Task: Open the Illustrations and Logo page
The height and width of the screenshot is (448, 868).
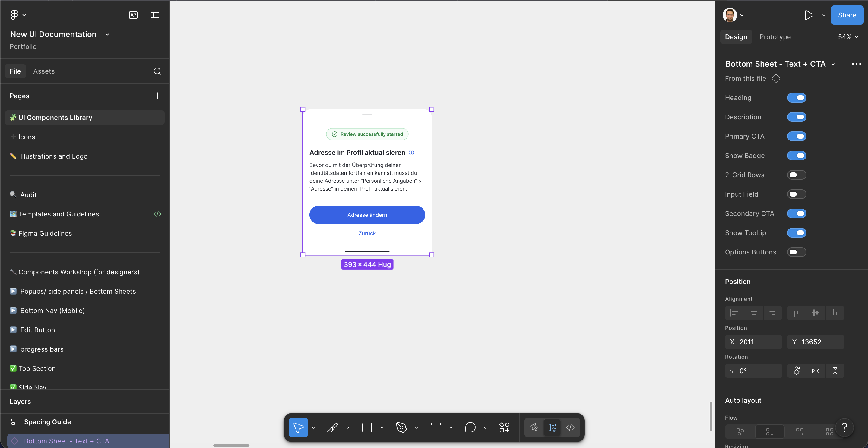Action: tap(84, 156)
